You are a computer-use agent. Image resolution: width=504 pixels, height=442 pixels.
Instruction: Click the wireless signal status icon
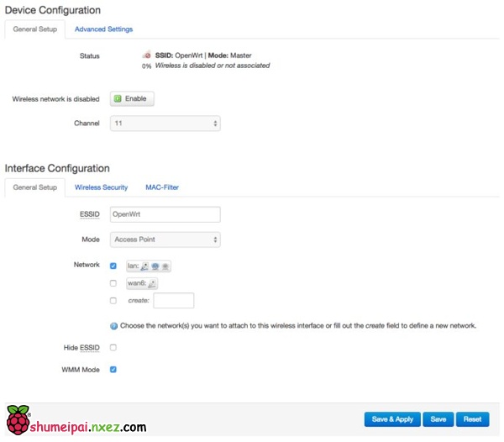(146, 55)
